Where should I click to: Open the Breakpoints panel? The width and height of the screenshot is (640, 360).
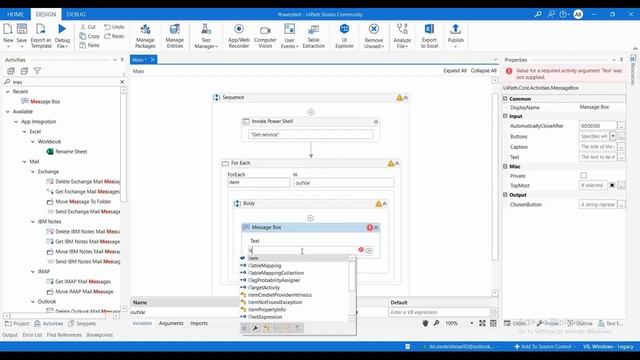100,335
